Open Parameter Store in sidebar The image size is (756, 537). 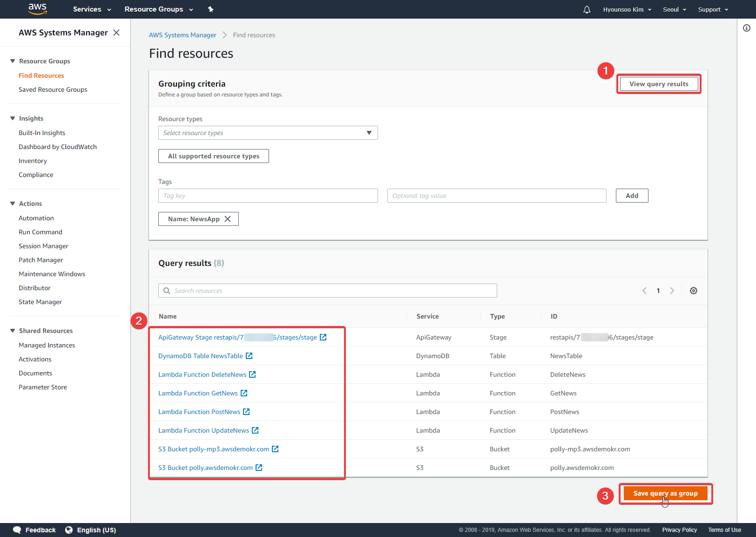click(43, 387)
